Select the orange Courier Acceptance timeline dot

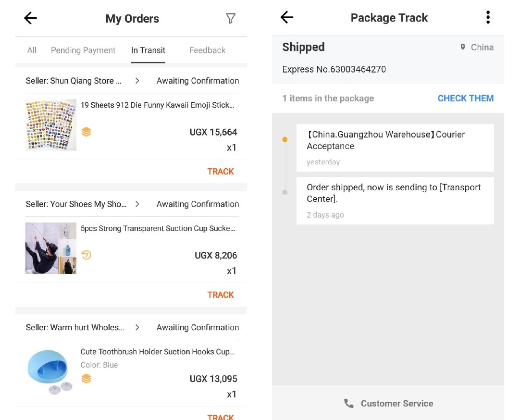coord(285,139)
